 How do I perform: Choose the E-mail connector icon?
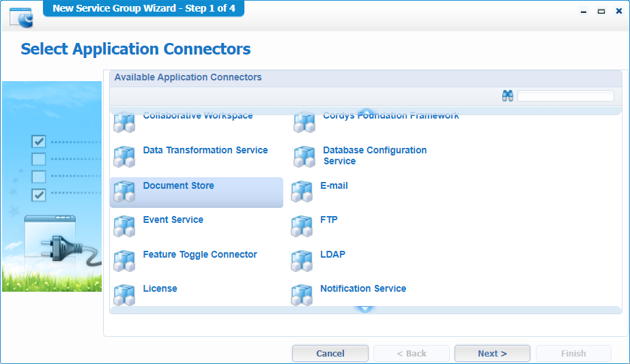pyautogui.click(x=302, y=192)
